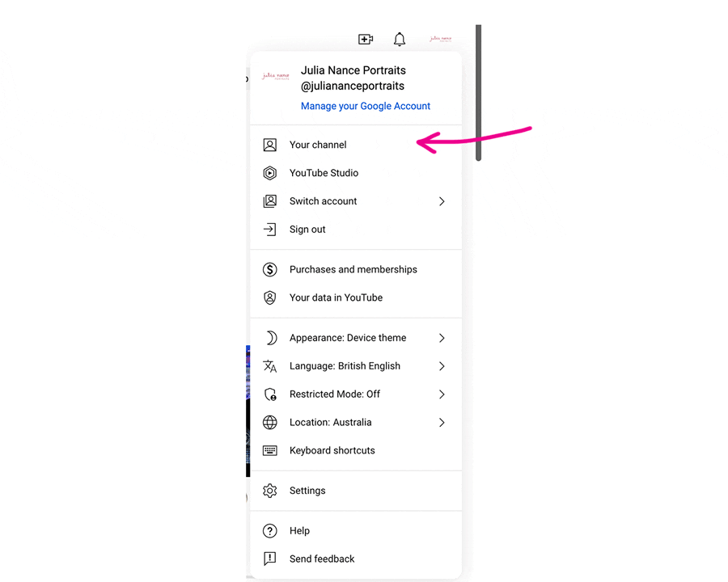Click the Your data shield icon

[269, 297]
